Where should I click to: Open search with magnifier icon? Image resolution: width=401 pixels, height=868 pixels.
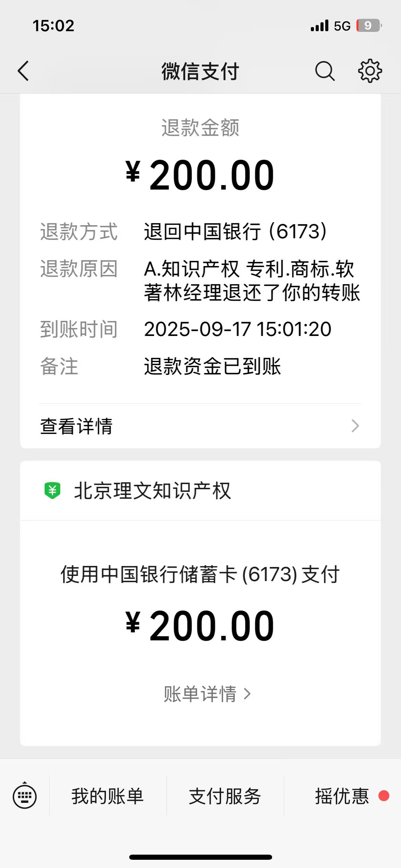point(324,71)
